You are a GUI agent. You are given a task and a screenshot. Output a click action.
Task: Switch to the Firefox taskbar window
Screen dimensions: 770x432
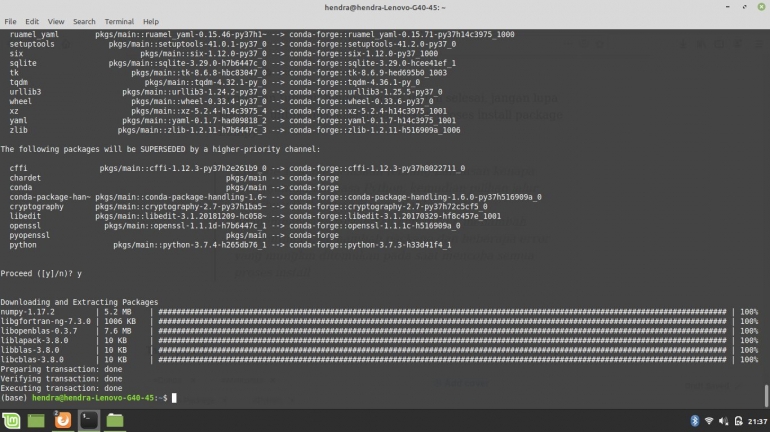pyautogui.click(x=62, y=420)
